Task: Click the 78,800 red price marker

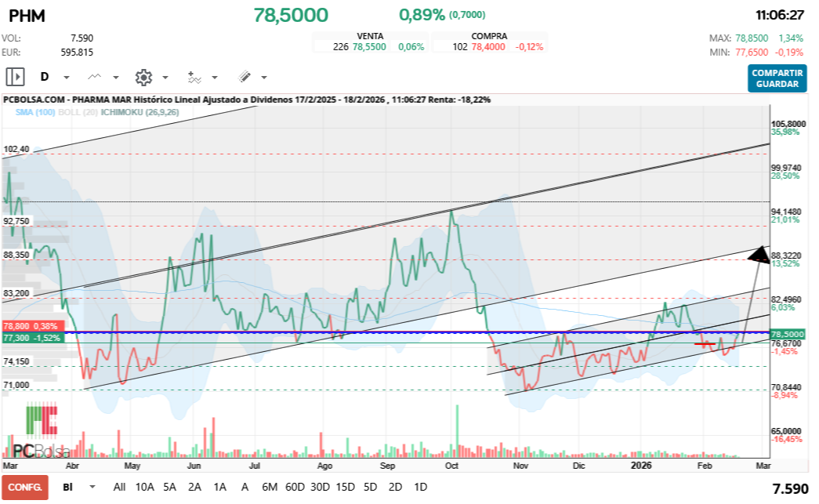Action: (x=17, y=326)
